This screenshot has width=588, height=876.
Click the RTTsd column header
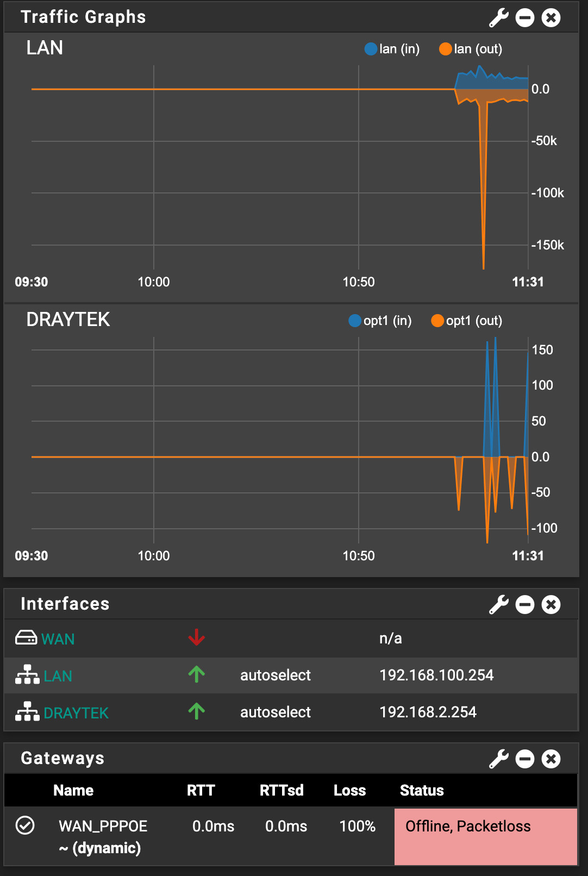282,790
